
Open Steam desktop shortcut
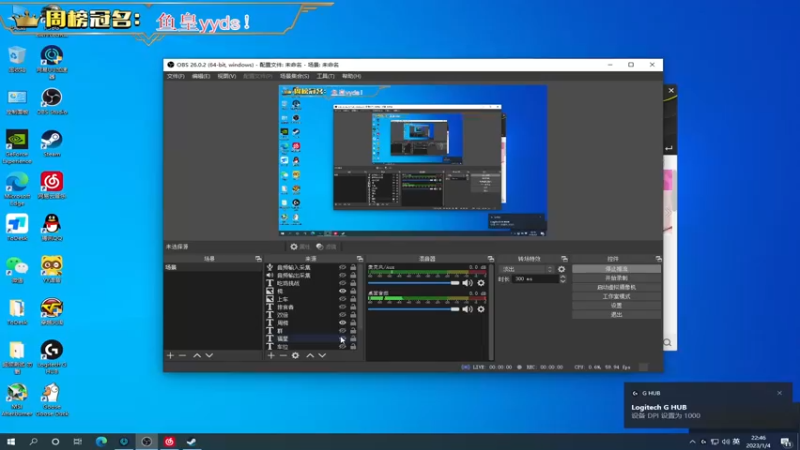point(52,143)
